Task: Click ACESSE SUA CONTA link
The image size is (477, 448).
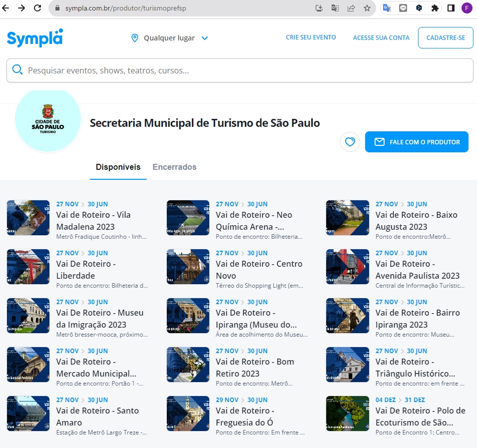Action: coord(381,38)
